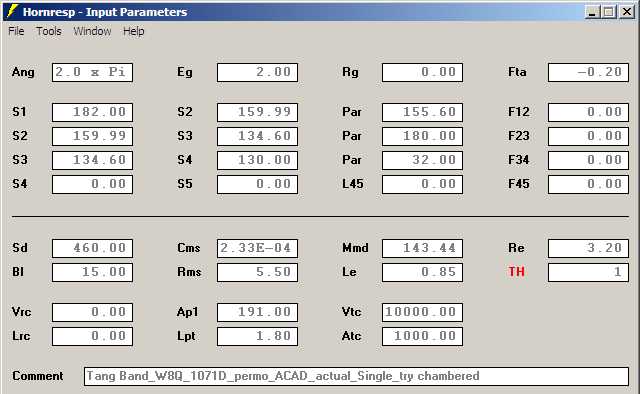The image size is (640, 394).
Task: Click the Rg input field
Action: [422, 72]
